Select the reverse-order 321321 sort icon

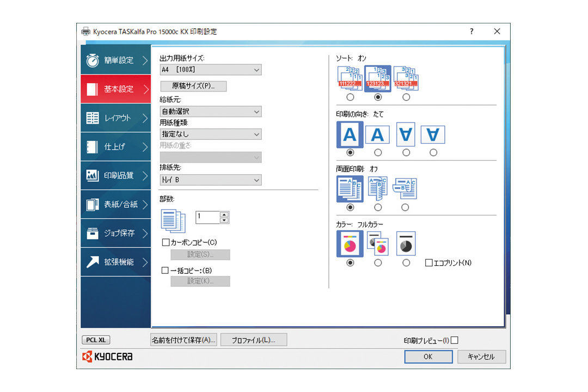[x=406, y=79]
